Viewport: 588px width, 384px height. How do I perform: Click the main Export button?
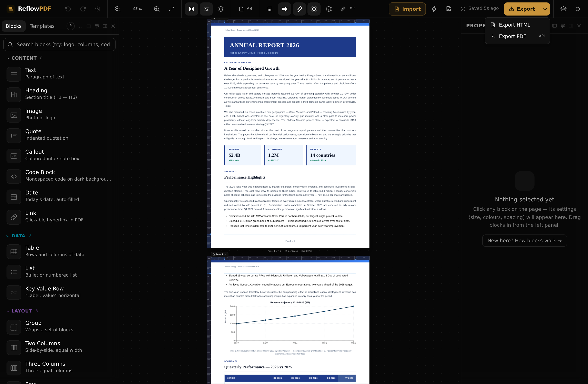point(522,9)
